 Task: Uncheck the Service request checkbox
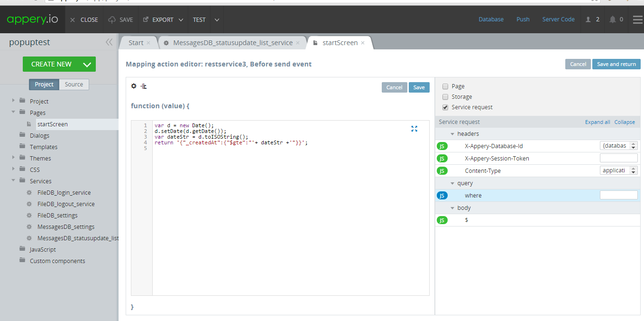pyautogui.click(x=445, y=107)
